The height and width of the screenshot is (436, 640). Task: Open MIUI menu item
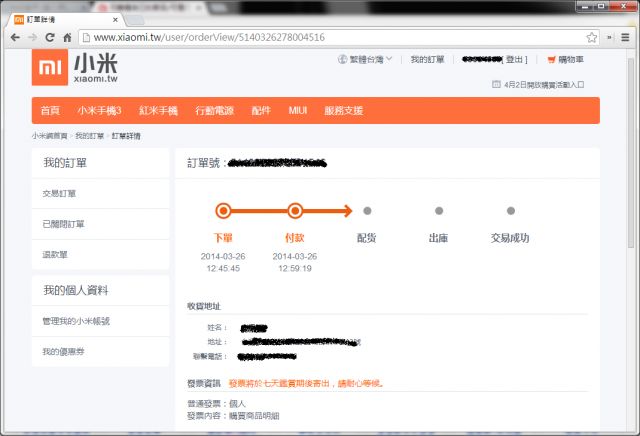click(x=298, y=111)
